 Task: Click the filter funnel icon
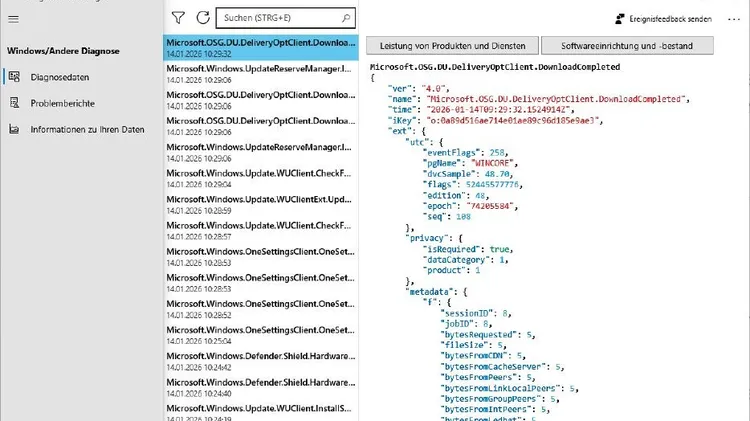(x=178, y=18)
